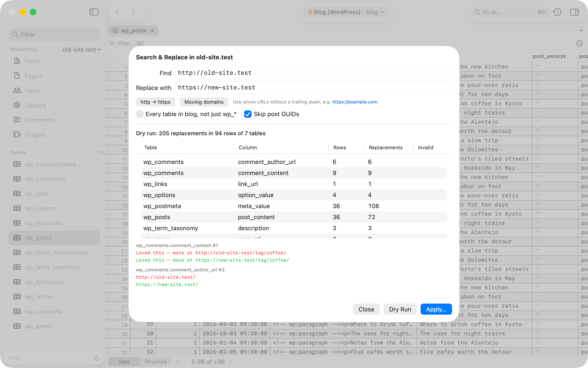Select wp_term_taxonomy table in sidebar
The width and height of the screenshot is (588, 368).
tap(54, 267)
